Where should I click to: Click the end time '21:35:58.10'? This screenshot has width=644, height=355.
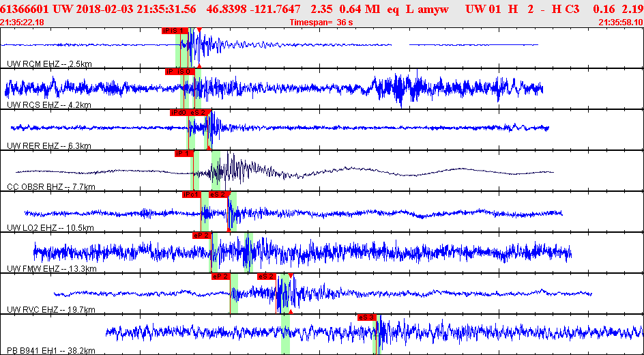click(621, 23)
